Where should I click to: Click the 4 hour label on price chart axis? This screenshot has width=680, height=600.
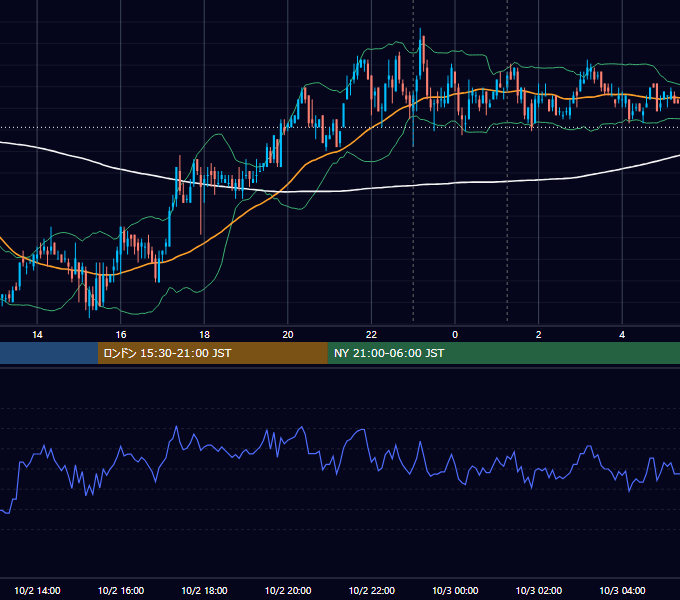point(622,335)
